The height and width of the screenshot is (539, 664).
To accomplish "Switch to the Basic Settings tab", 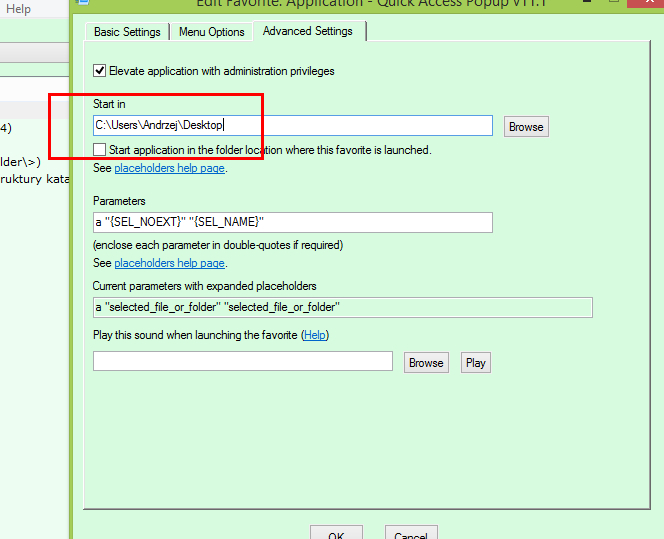I will click(127, 32).
